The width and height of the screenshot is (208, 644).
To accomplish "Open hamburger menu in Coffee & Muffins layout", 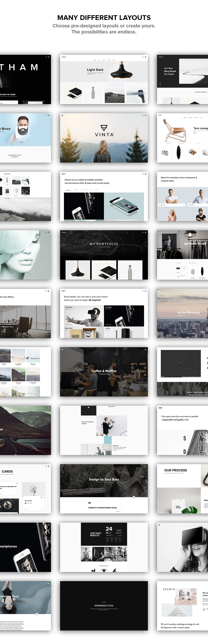I will pyautogui.click(x=146, y=349).
